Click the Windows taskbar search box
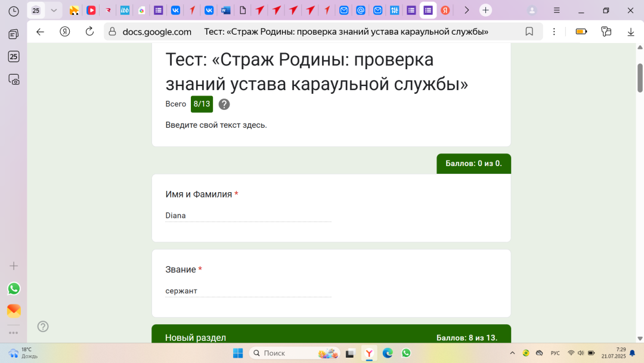This screenshot has width=644, height=363. pyautogui.click(x=295, y=353)
